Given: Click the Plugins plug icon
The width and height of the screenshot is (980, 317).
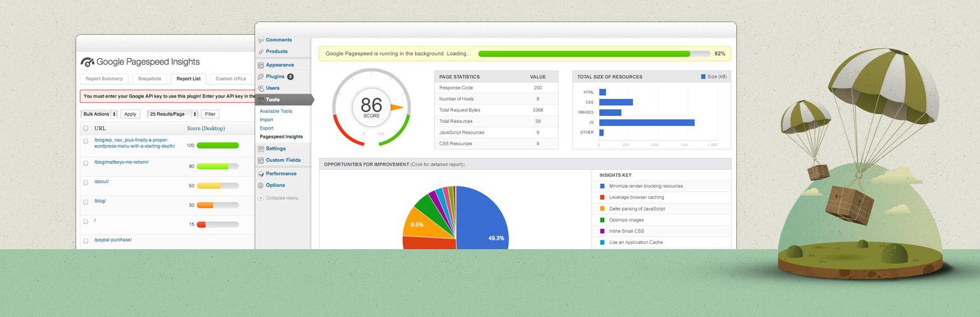Looking at the screenshot, I should (x=261, y=77).
